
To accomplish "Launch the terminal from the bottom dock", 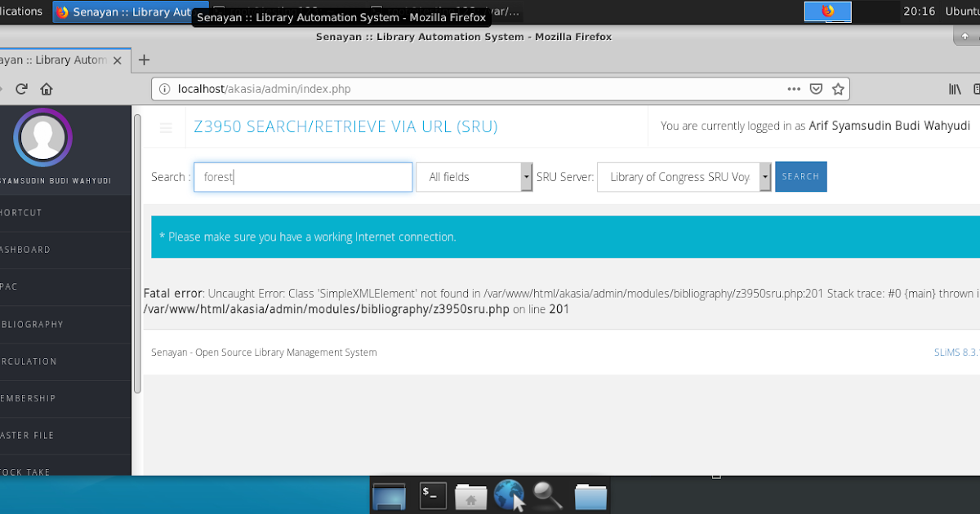I will coord(433,495).
